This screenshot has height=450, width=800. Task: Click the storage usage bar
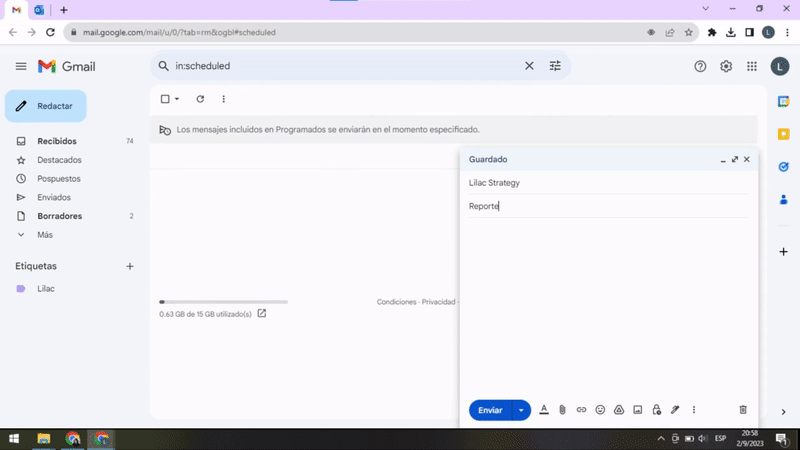tap(223, 302)
